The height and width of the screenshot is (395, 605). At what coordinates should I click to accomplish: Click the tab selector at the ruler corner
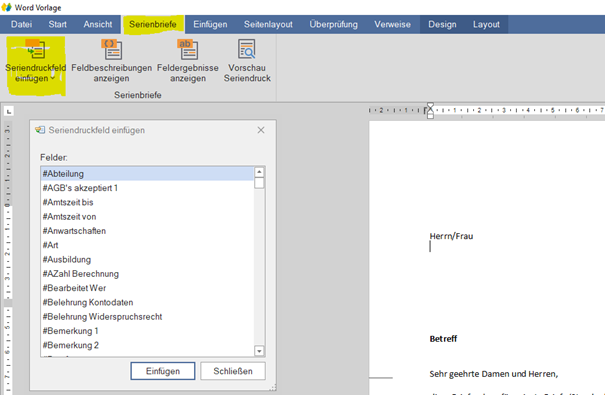[x=9, y=111]
